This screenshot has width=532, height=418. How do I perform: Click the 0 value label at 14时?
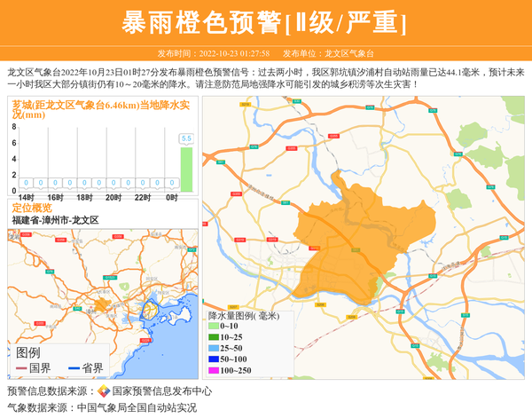(x=27, y=183)
